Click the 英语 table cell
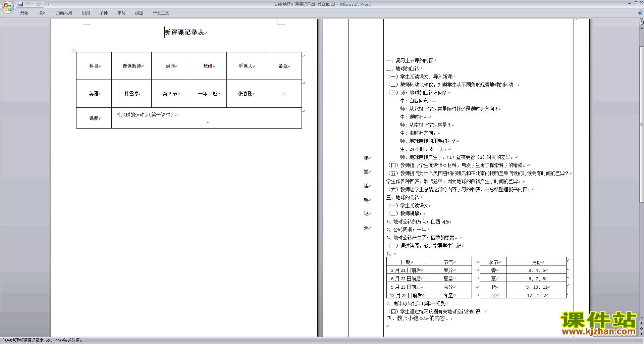This screenshot has width=644, height=344. click(94, 94)
